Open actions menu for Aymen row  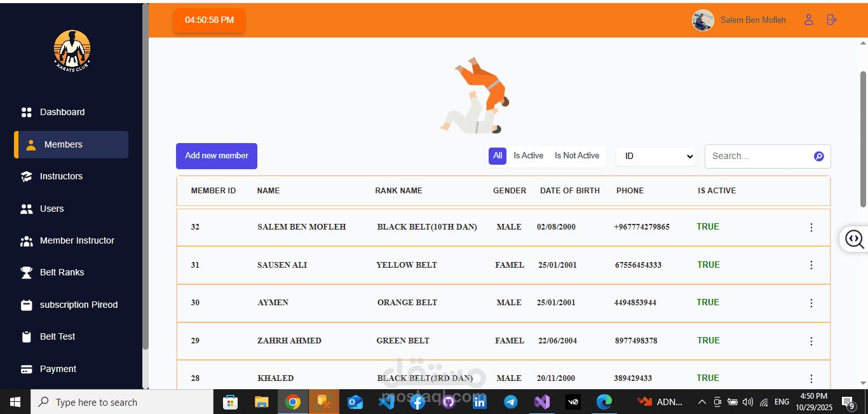click(811, 303)
